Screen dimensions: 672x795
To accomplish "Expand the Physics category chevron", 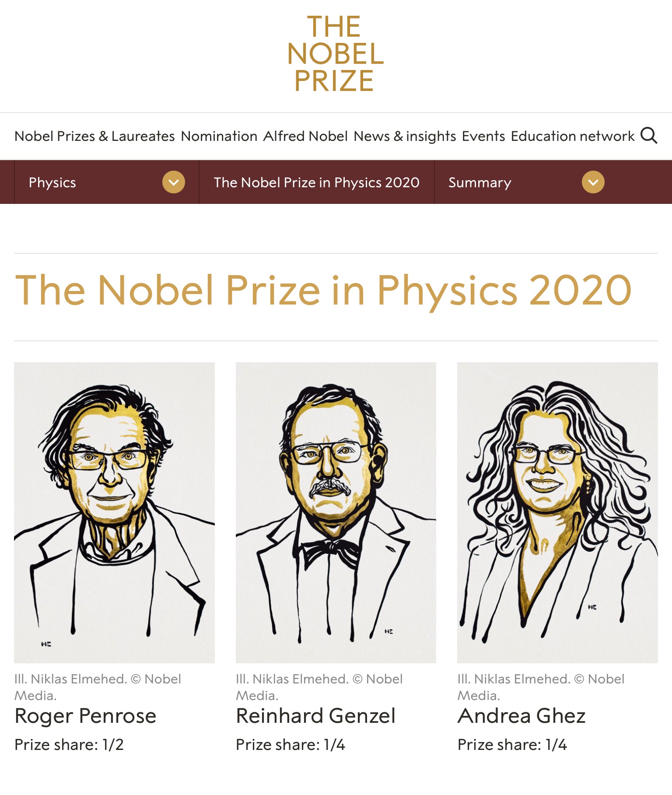I will [174, 182].
